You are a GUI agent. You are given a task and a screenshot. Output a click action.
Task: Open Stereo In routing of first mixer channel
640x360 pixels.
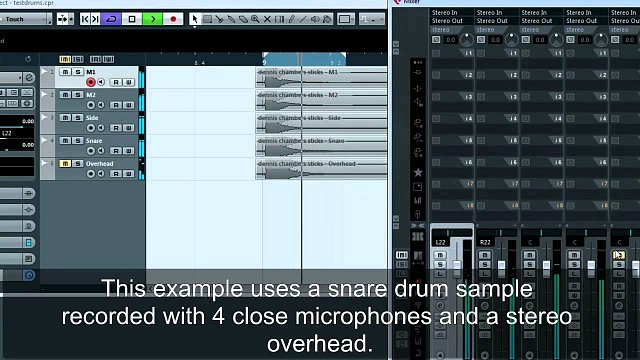(444, 13)
